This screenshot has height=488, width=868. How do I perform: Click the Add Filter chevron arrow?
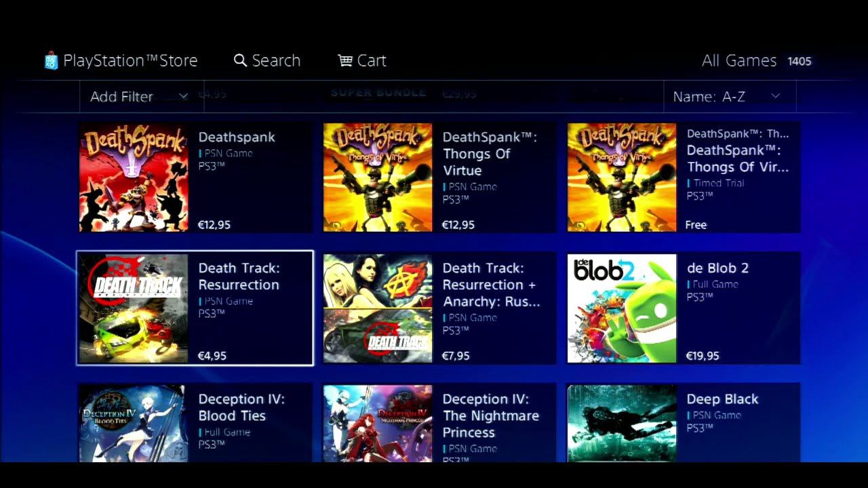[183, 96]
